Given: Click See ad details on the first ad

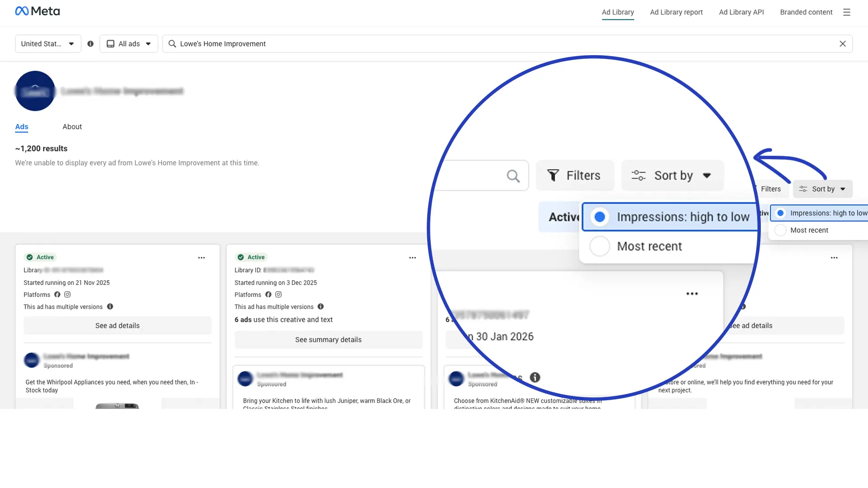Looking at the screenshot, I should click(117, 325).
